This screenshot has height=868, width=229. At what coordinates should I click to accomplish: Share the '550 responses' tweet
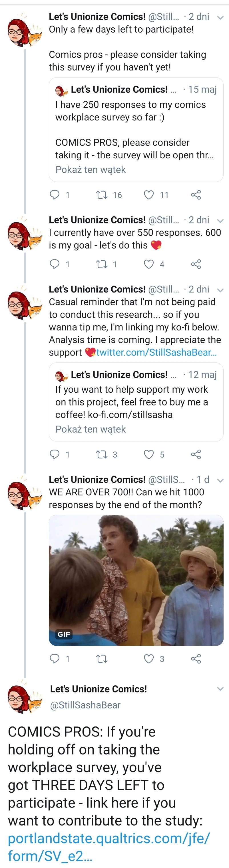tap(196, 264)
